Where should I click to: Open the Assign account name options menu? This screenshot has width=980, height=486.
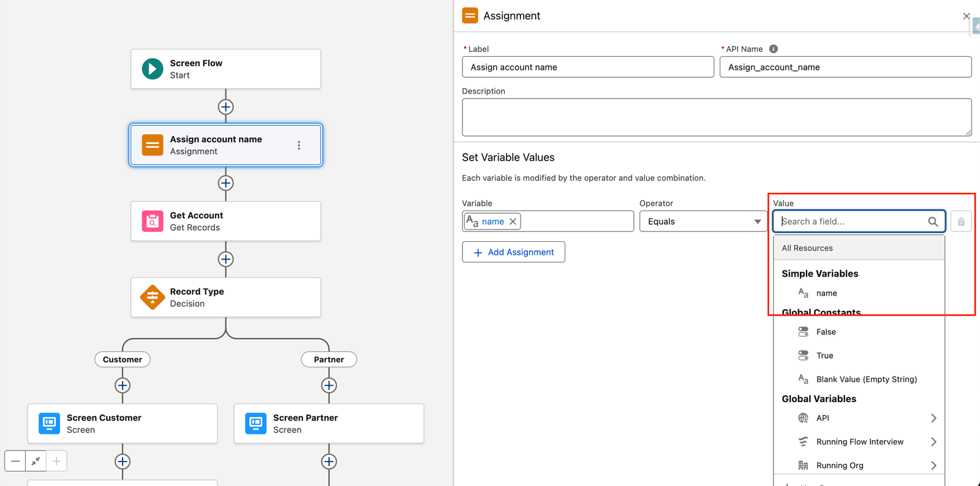pos(299,145)
